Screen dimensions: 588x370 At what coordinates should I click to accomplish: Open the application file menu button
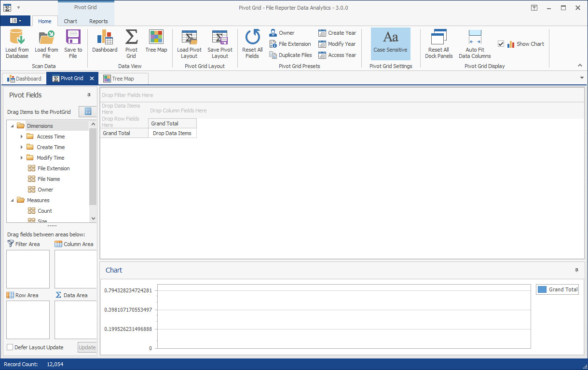15,21
